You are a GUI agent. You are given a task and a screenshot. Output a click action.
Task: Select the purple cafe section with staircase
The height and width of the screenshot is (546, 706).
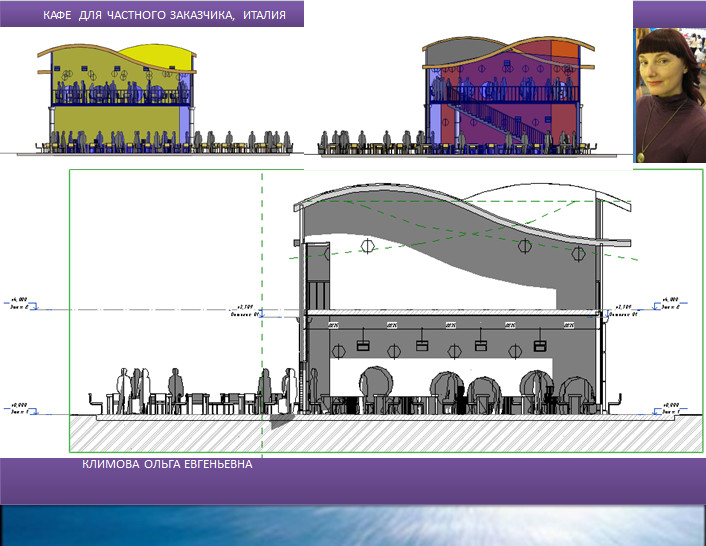point(500,100)
